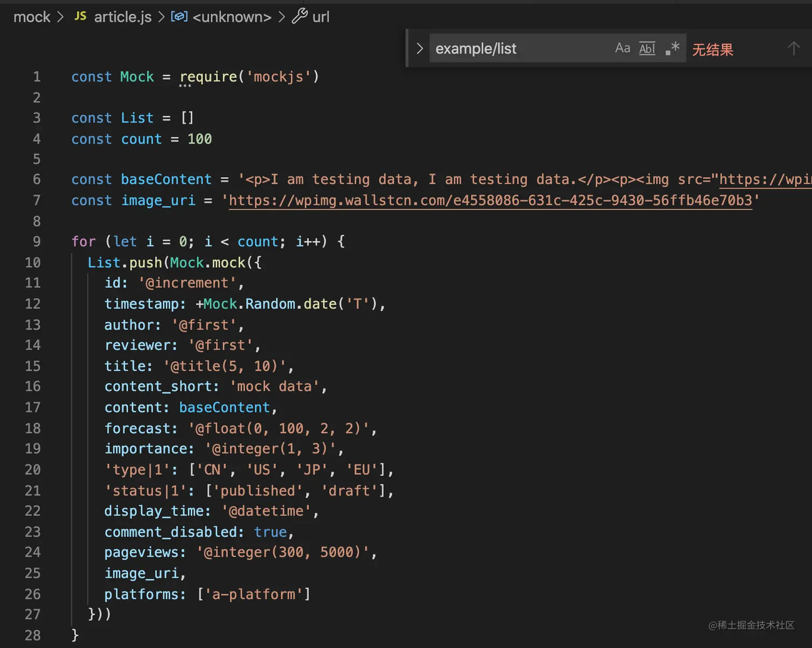This screenshot has height=648, width=812.
Task: Click the 'mockjs' string on line 1
Action: (278, 77)
